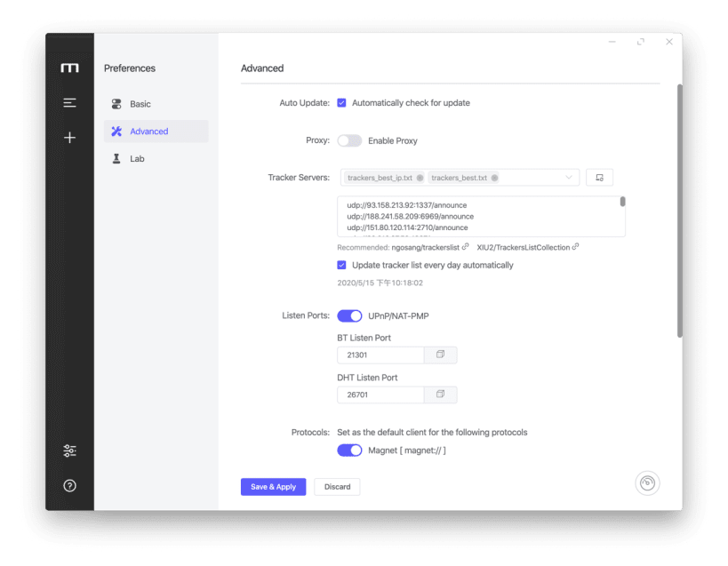Open XIU2/TrackersListCollection link
The height and width of the screenshot is (566, 728).
pyautogui.click(x=524, y=247)
